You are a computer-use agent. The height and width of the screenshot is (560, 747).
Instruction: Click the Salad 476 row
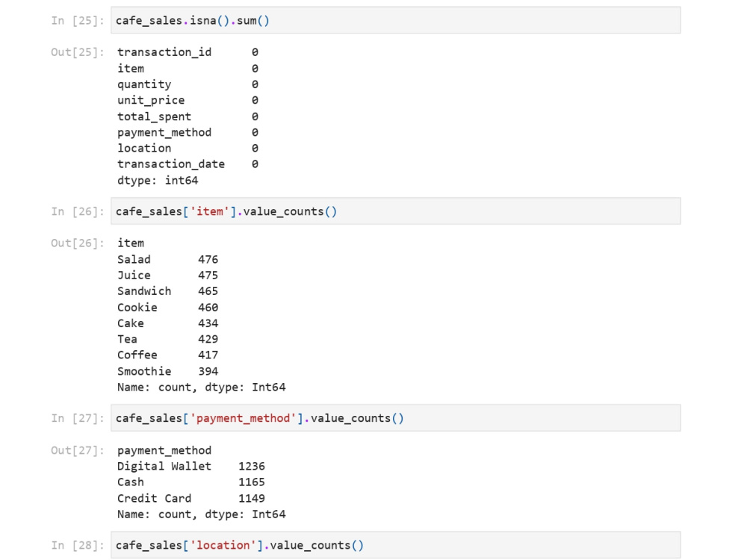click(167, 259)
